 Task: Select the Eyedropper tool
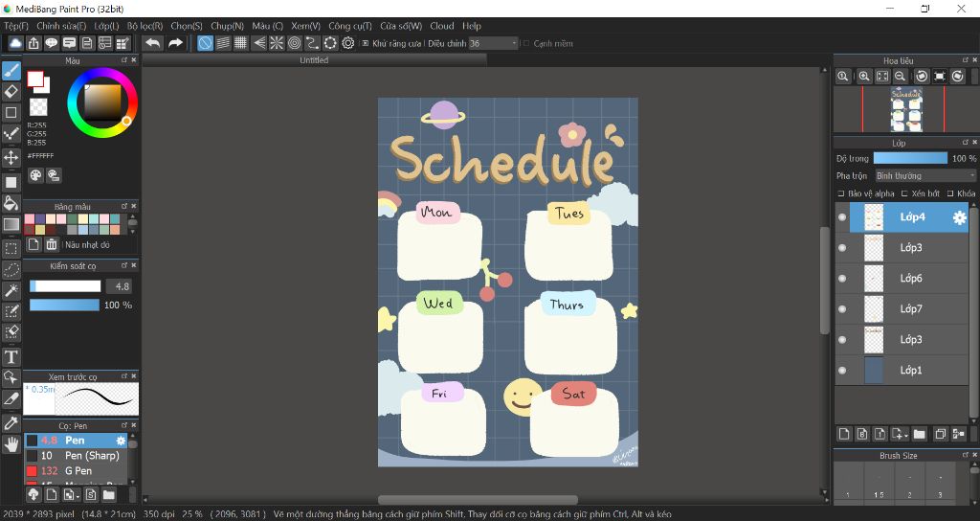click(11, 422)
